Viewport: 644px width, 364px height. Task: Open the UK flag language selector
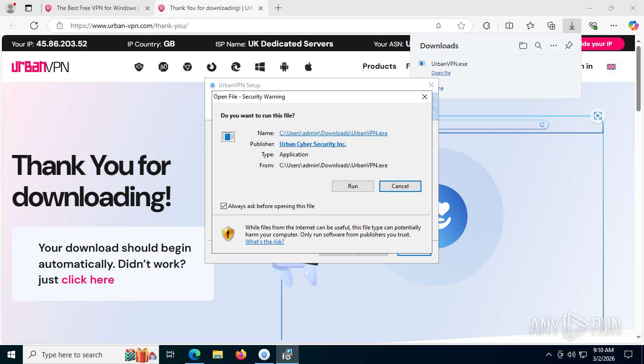pos(611,67)
